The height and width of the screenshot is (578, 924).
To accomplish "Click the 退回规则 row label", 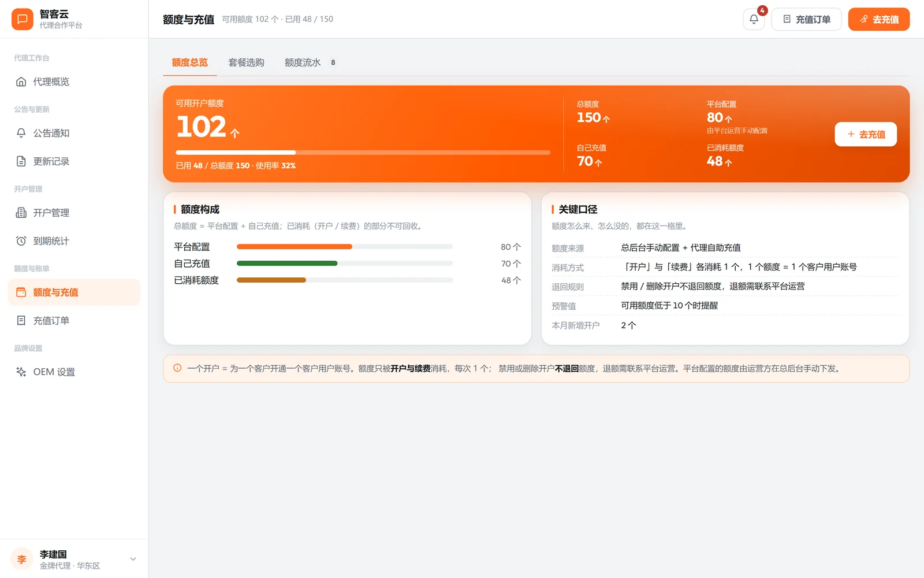I will tap(568, 287).
